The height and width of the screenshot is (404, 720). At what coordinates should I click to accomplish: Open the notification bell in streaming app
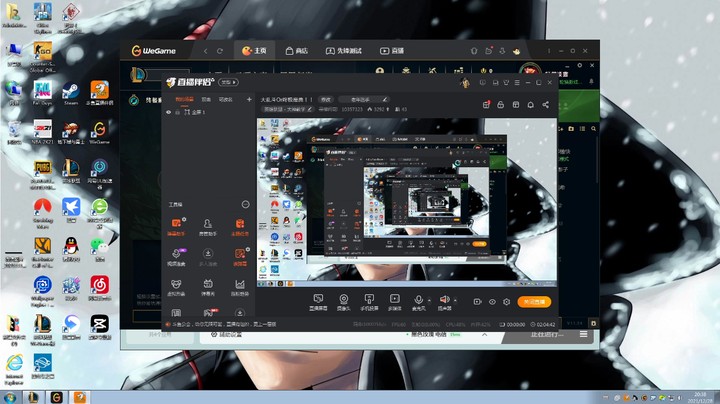pyautogui.click(x=530, y=105)
